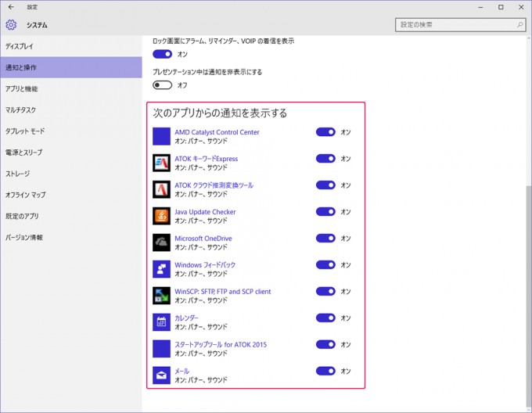The width and height of the screenshot is (532, 413).
Task: Open ATOK クラウド推測変換ツール link
Action: click(214, 185)
